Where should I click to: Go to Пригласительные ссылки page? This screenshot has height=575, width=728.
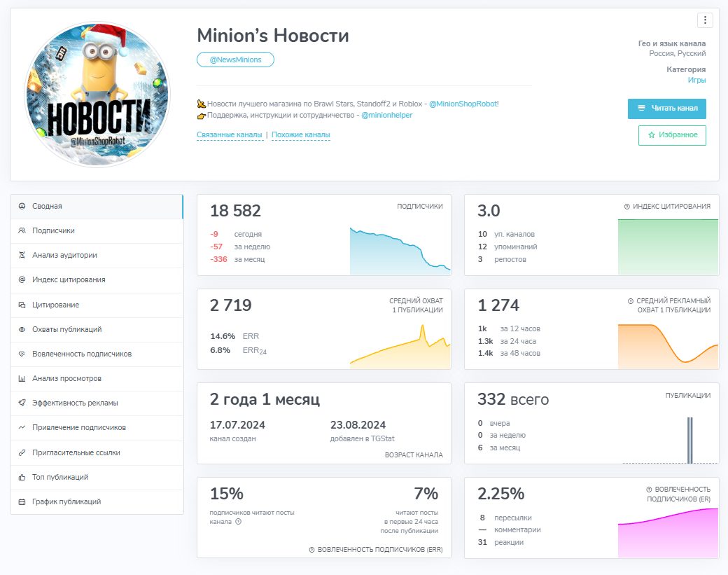(97, 453)
